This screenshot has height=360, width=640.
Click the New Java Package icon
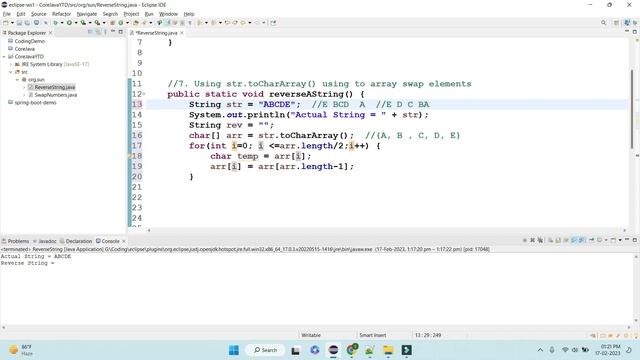pyautogui.click(x=113, y=23)
